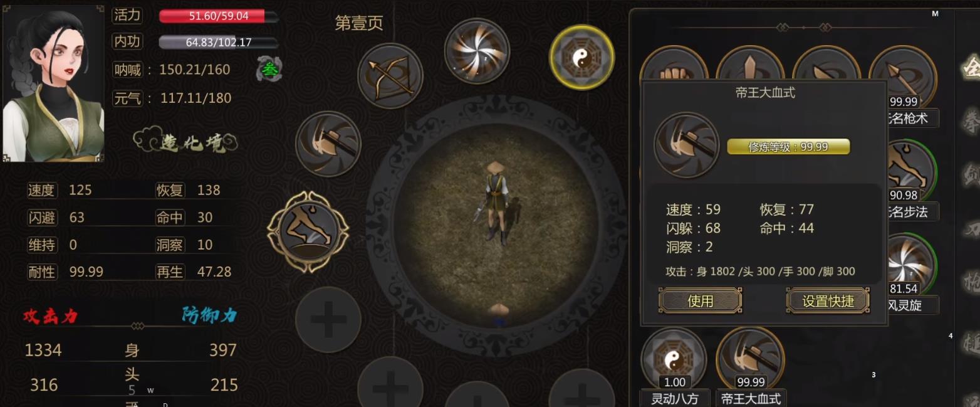This screenshot has width=980, height=407.
Task: Select the axe skill slot in the wheel
Action: (x=328, y=144)
